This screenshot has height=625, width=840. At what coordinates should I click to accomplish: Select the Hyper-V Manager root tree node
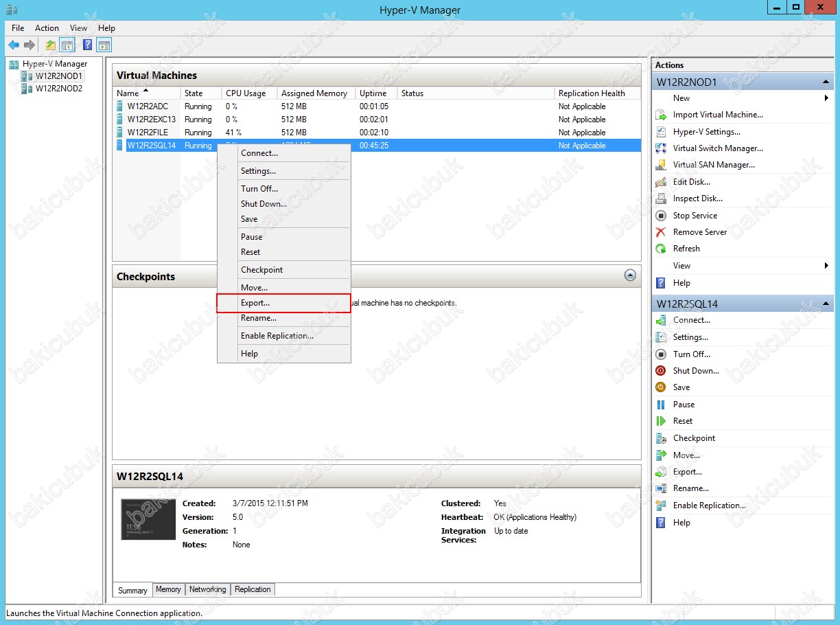click(x=55, y=64)
